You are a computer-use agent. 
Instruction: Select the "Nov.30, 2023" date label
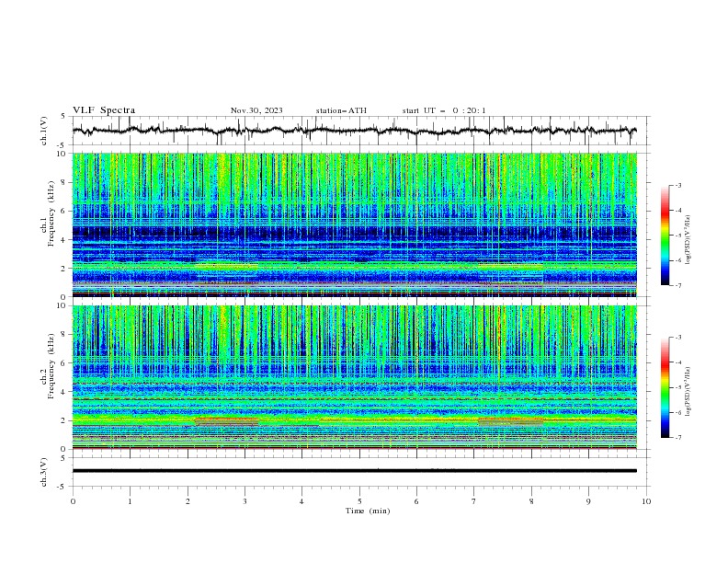tap(256, 110)
